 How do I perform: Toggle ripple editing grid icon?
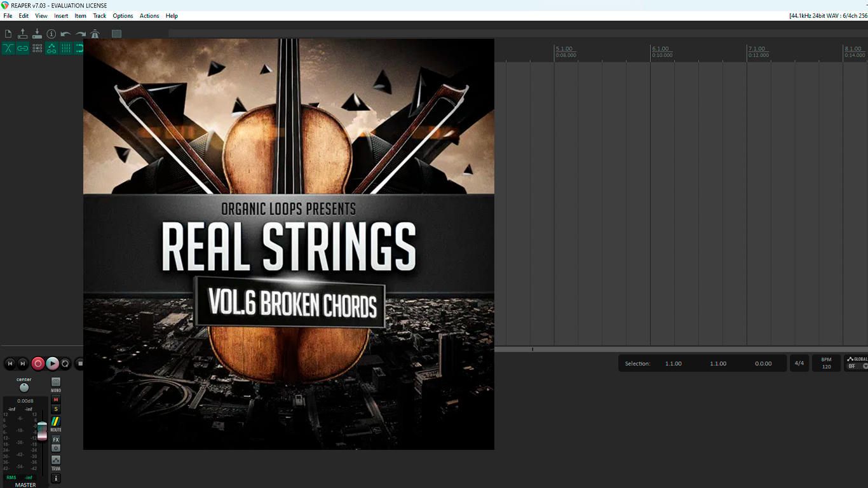pyautogui.click(x=37, y=48)
